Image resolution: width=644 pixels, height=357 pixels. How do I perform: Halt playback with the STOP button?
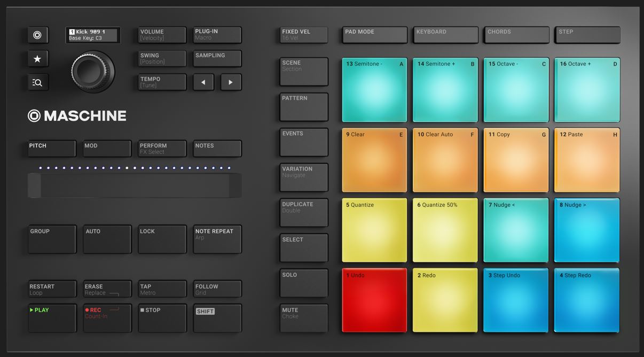pyautogui.click(x=162, y=318)
